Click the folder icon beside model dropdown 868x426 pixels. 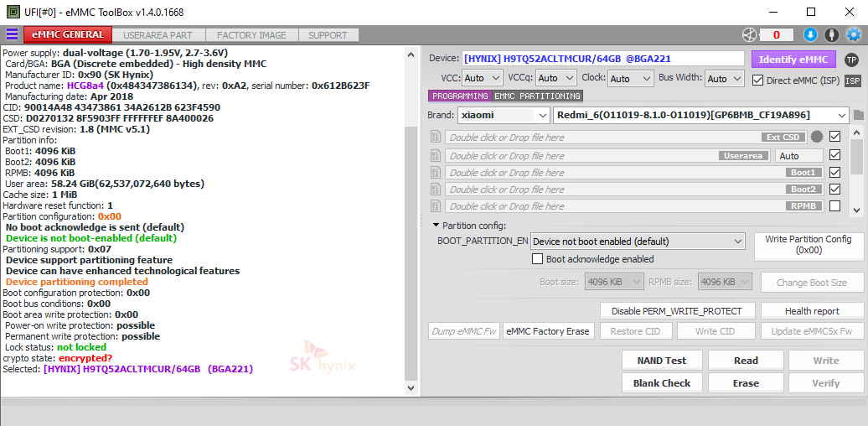coord(859,115)
